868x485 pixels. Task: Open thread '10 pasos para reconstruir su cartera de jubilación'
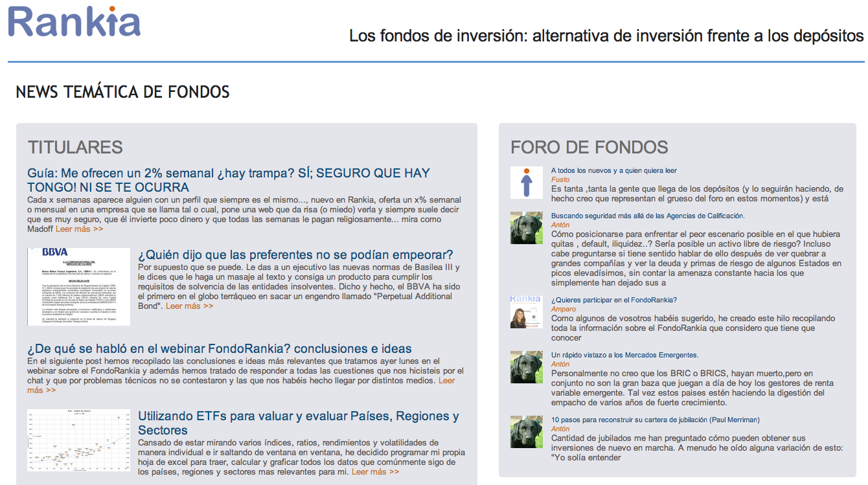point(656,420)
